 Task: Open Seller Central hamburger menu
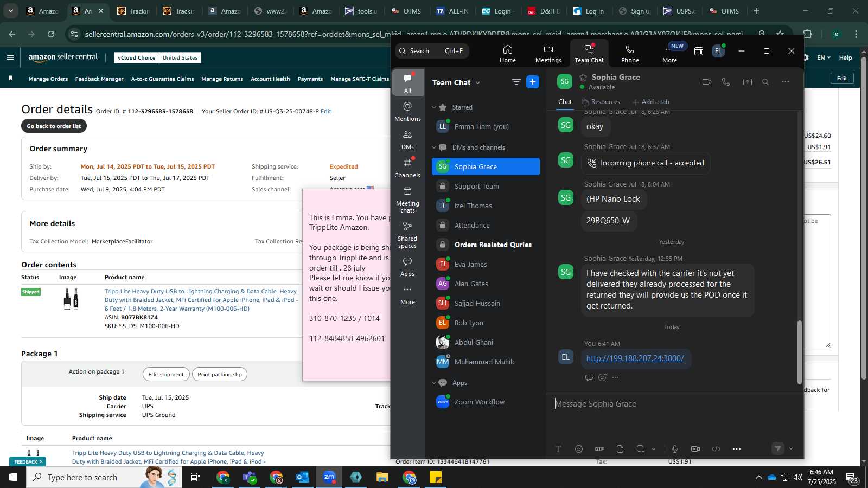point(10,57)
